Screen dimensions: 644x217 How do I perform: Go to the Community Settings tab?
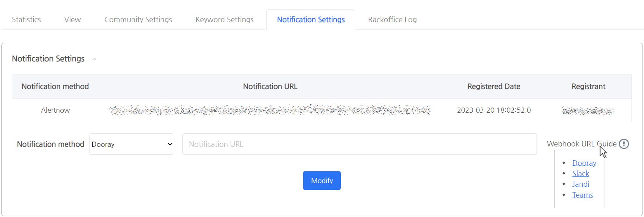click(138, 20)
